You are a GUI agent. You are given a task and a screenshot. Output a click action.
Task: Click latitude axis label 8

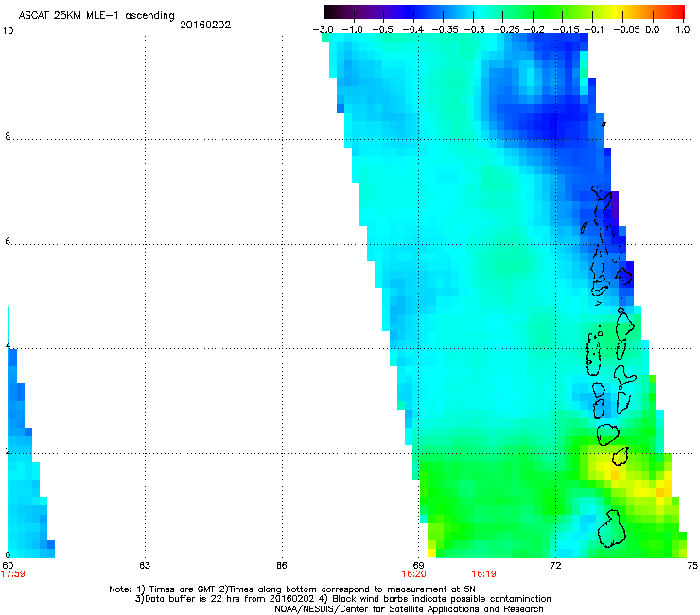coord(8,136)
